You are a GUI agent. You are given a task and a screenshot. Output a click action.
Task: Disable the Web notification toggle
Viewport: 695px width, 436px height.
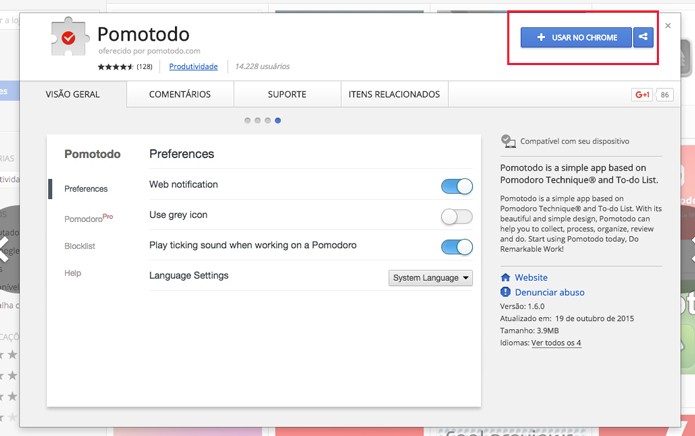(x=457, y=187)
